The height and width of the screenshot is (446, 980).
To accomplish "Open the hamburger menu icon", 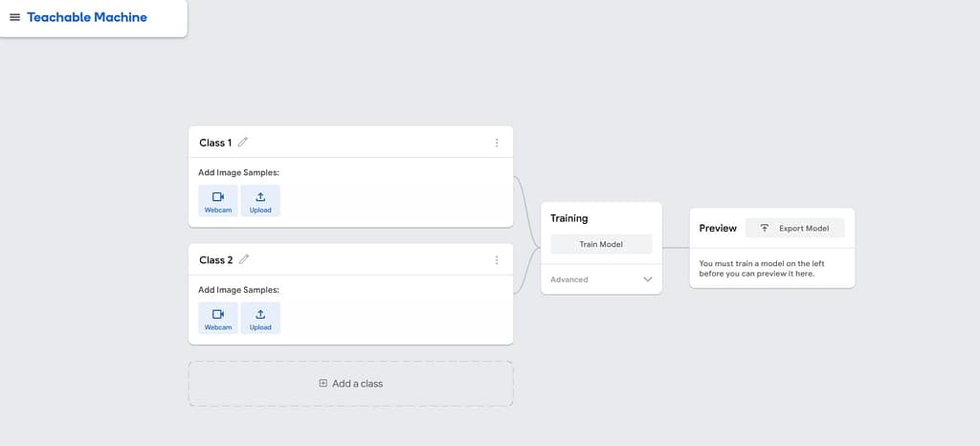I will click(x=14, y=17).
